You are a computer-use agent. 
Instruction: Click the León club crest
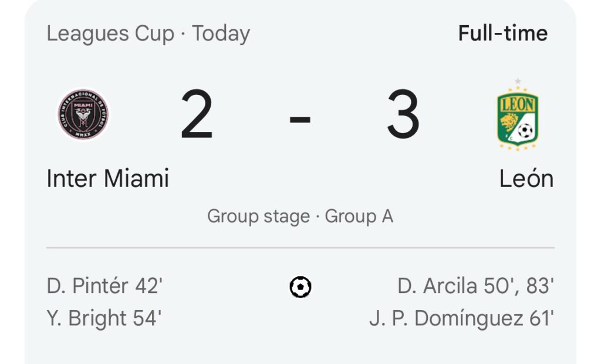pos(518,114)
